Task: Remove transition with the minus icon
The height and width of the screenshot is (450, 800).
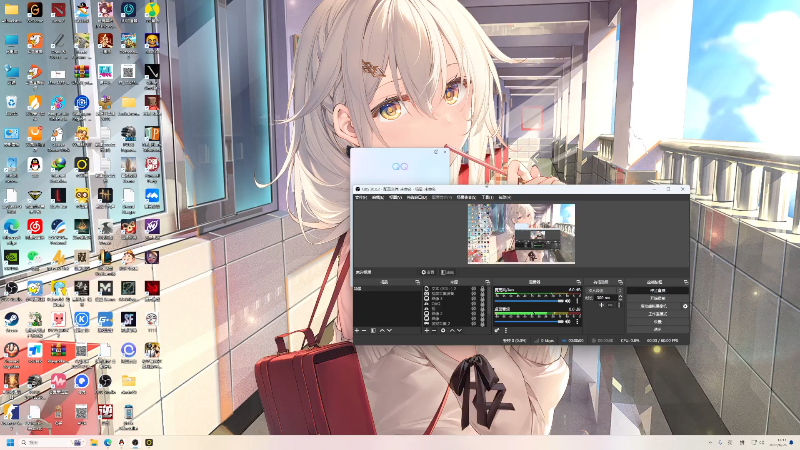Action: point(611,305)
